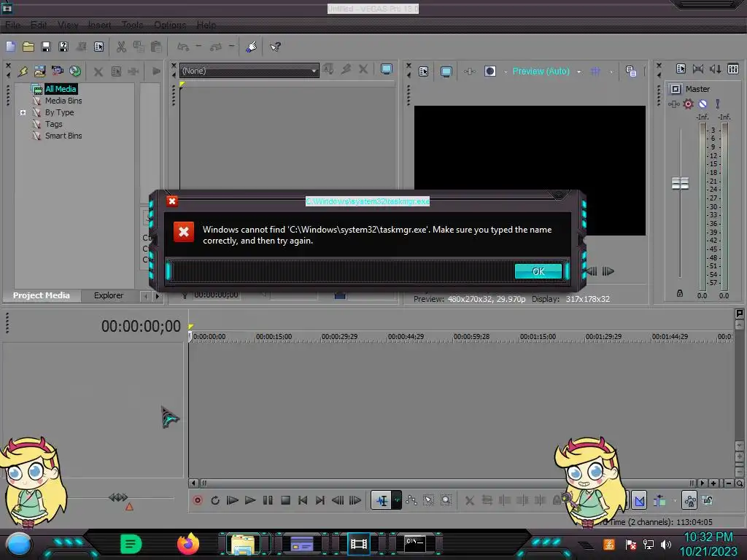
Task: Copy snapshot to clipboard in preview
Action: pos(631,71)
